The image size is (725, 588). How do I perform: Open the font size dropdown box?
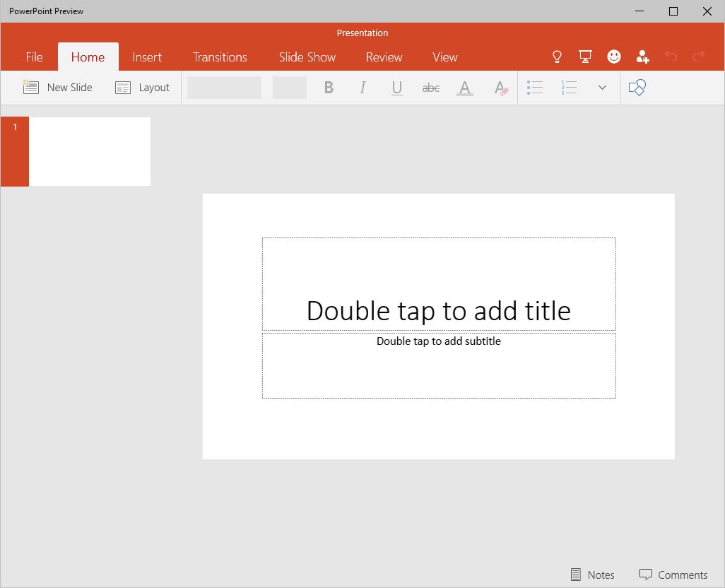(290, 88)
